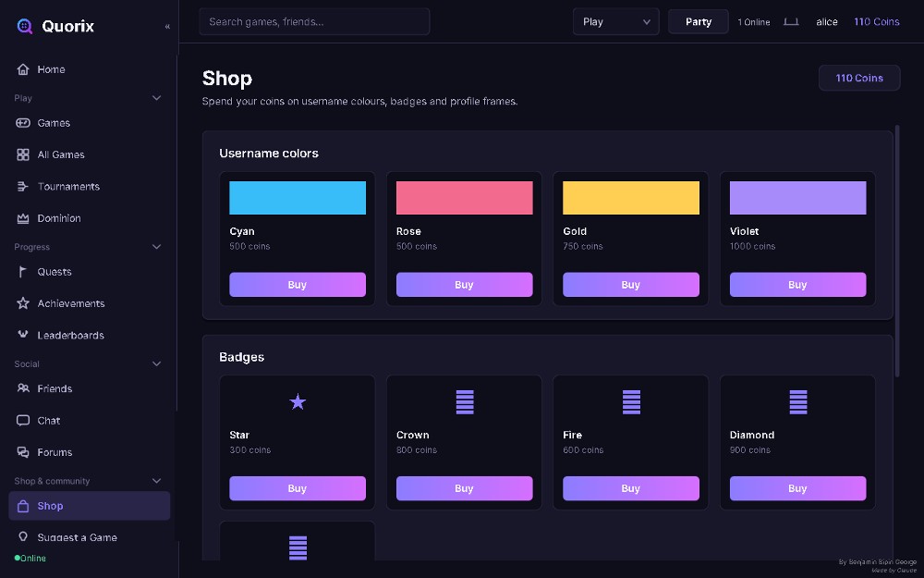Click the Suggest a Game lightbulb icon
The height and width of the screenshot is (578, 924).
[x=23, y=536]
